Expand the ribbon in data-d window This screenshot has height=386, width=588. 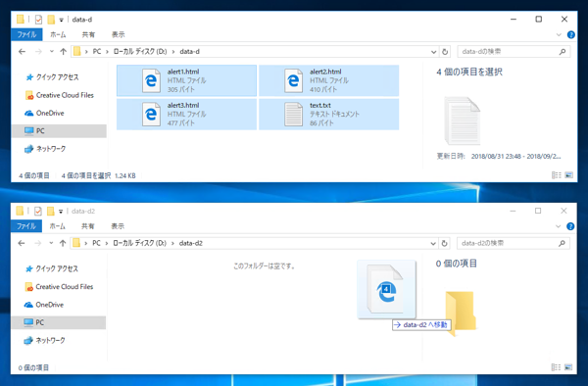coord(559,35)
